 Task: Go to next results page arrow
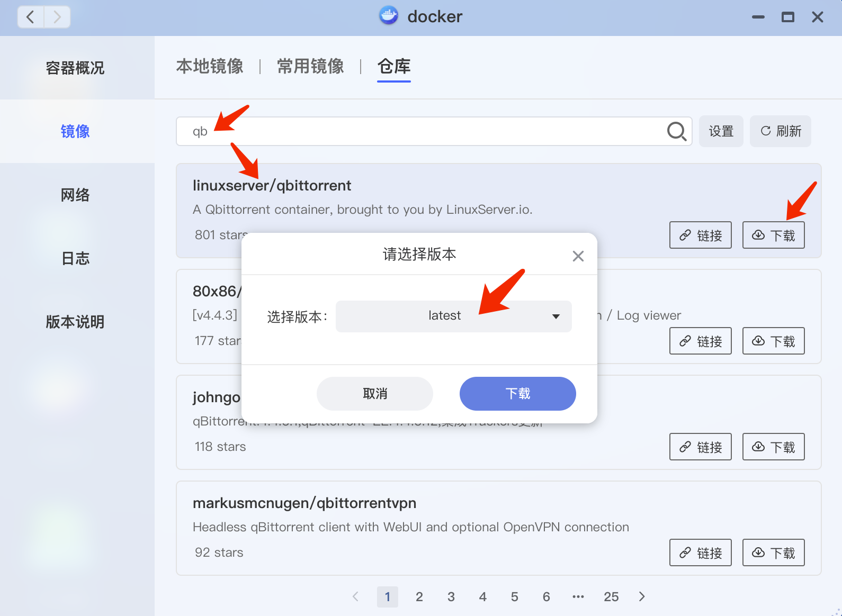click(642, 596)
